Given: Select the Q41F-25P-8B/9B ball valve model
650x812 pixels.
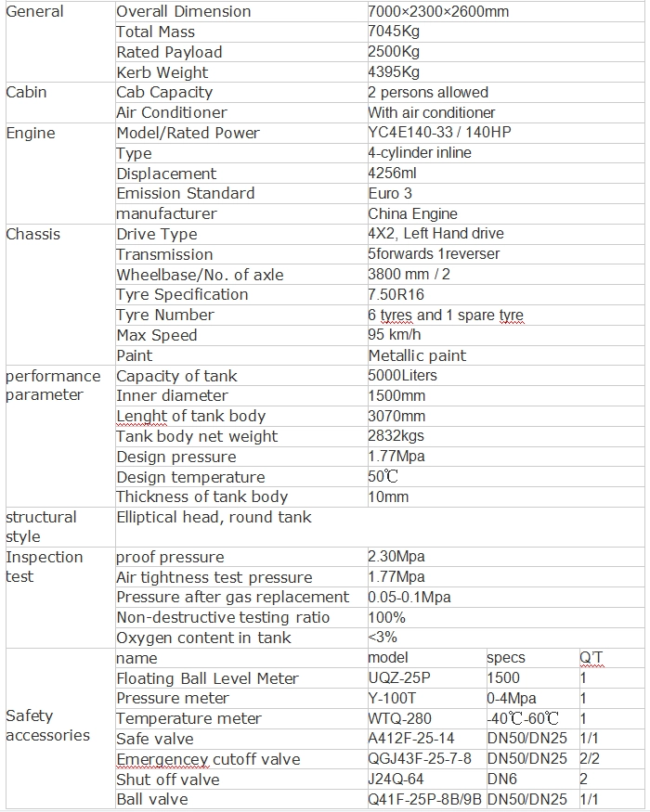Looking at the screenshot, I should (424, 800).
